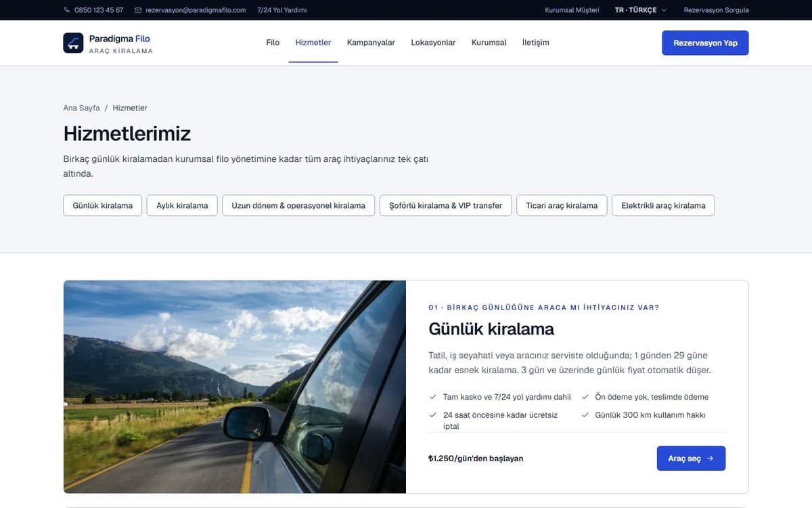Click the 7/24 Yol Yardımı text
812x508 pixels.
[x=282, y=10]
